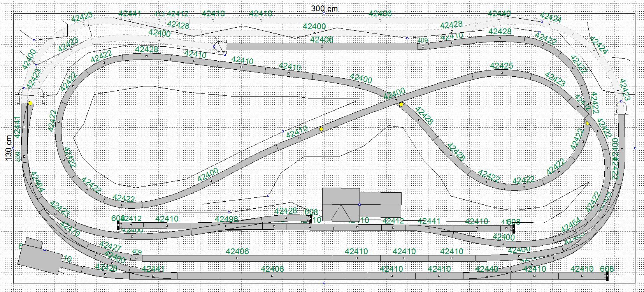
Task: Select the 300 cm width dimension label
Action: [x=324, y=8]
